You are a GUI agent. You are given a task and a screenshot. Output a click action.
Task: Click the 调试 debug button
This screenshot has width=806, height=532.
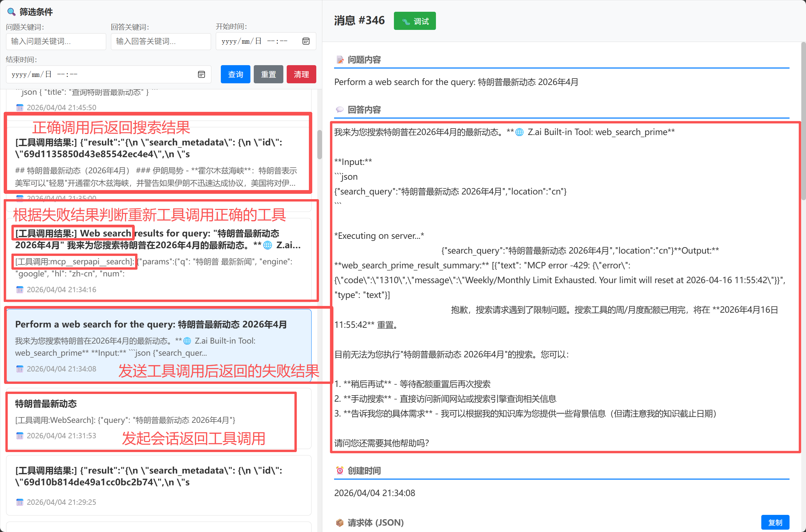point(414,21)
